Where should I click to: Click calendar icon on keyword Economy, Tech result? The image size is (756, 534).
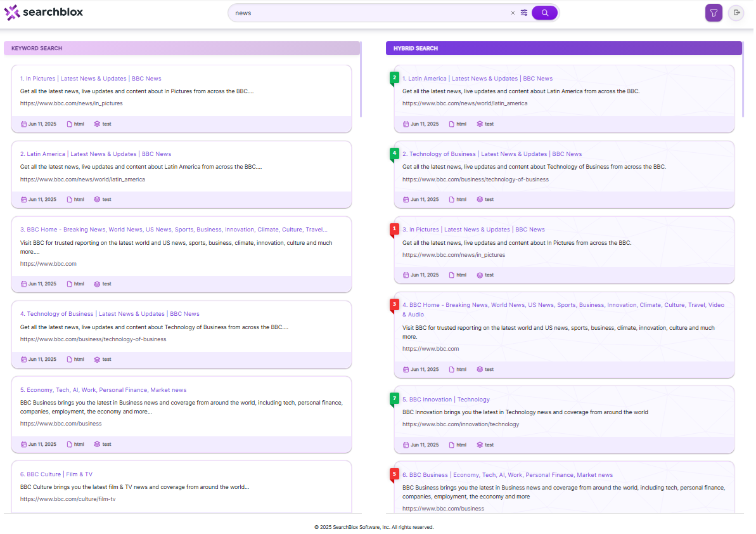(23, 445)
